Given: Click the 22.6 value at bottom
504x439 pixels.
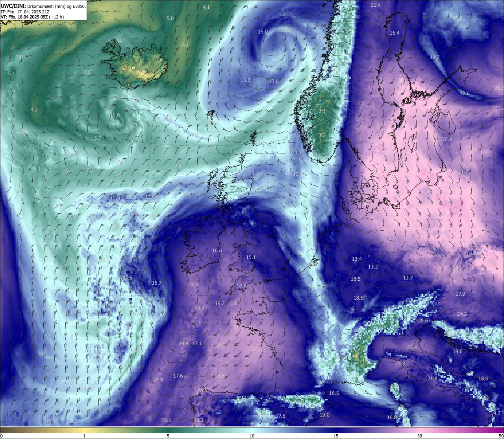Looking at the screenshot, I should 166,420.
